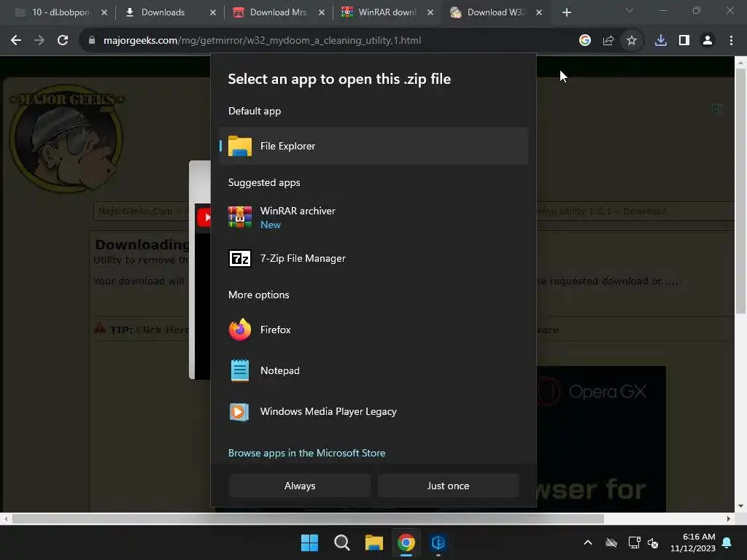The image size is (747, 560).
Task: Open Windows Start menu
Action: pos(309,542)
